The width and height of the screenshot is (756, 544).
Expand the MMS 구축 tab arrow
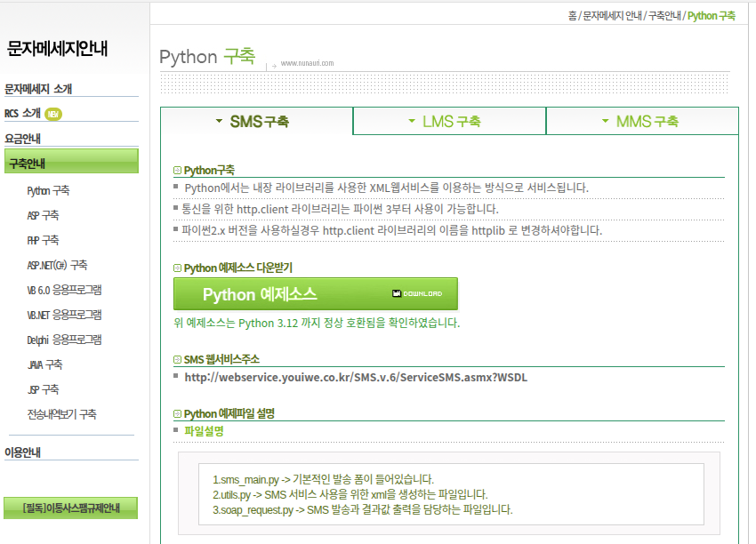[605, 121]
